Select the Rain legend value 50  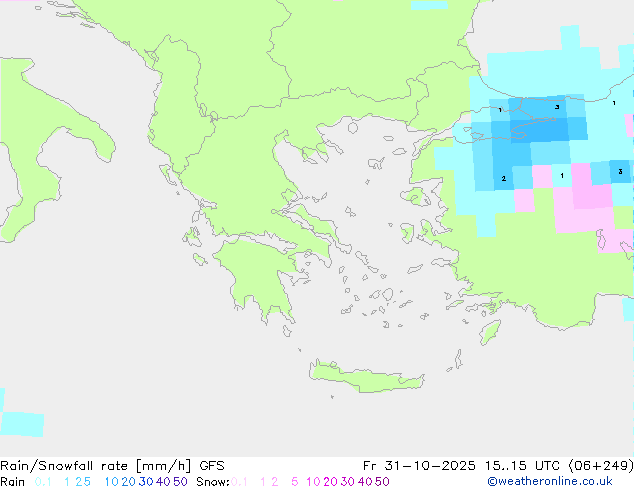[180, 482]
